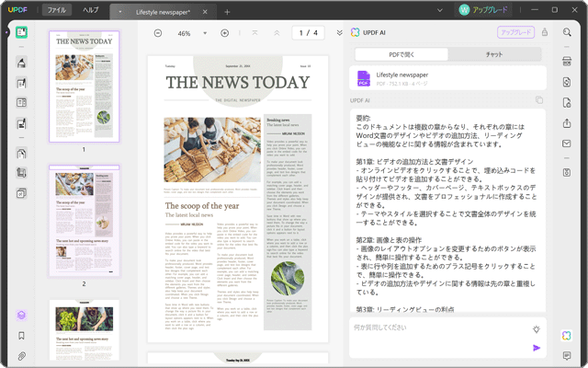Screen dimensions: 588x368
Task: Select page 2 thumbnail
Action: click(84, 221)
